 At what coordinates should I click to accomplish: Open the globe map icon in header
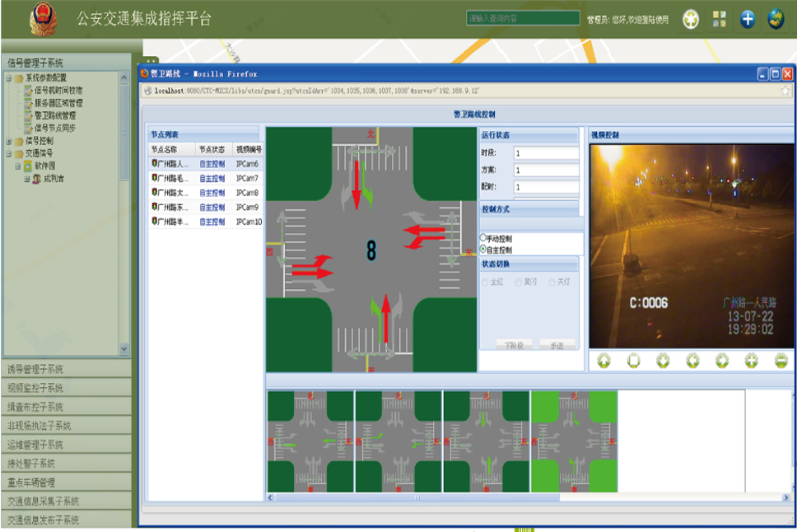click(x=776, y=19)
